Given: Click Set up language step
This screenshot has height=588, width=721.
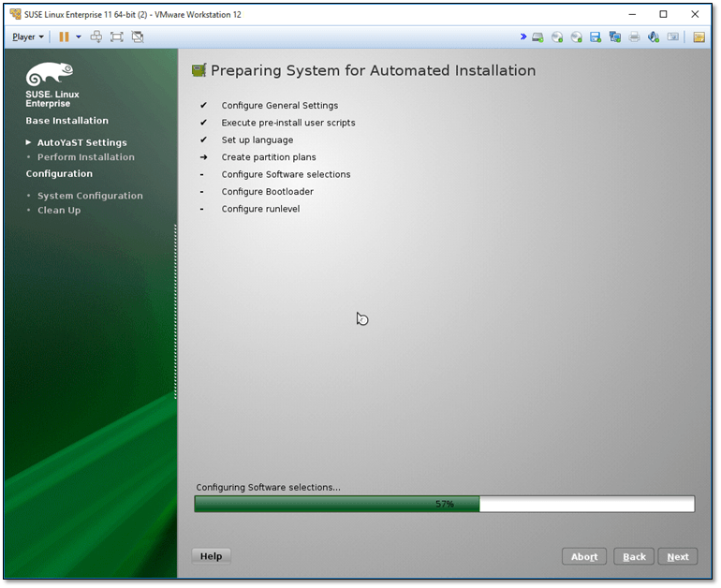Looking at the screenshot, I should tap(257, 140).
